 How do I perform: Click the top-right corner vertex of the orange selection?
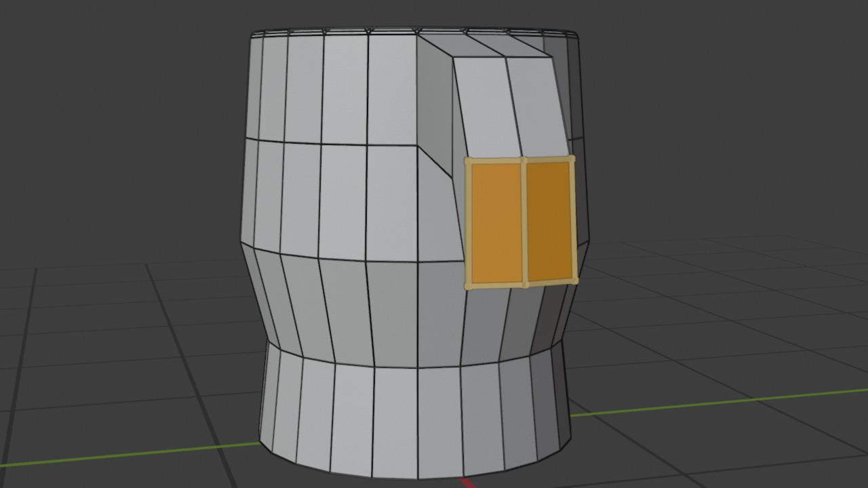coord(571,159)
